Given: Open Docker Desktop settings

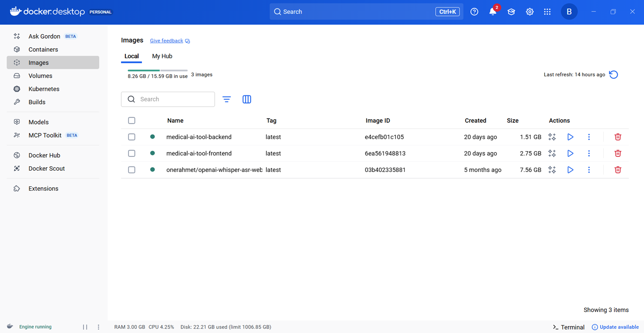Looking at the screenshot, I should pyautogui.click(x=529, y=12).
